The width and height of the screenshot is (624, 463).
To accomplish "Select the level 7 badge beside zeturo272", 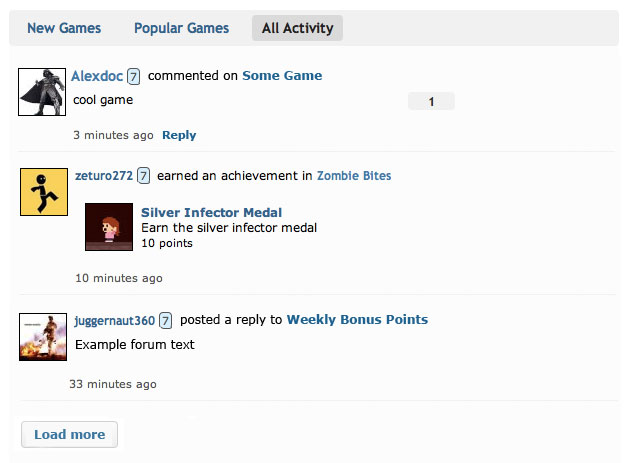I will pyautogui.click(x=143, y=176).
